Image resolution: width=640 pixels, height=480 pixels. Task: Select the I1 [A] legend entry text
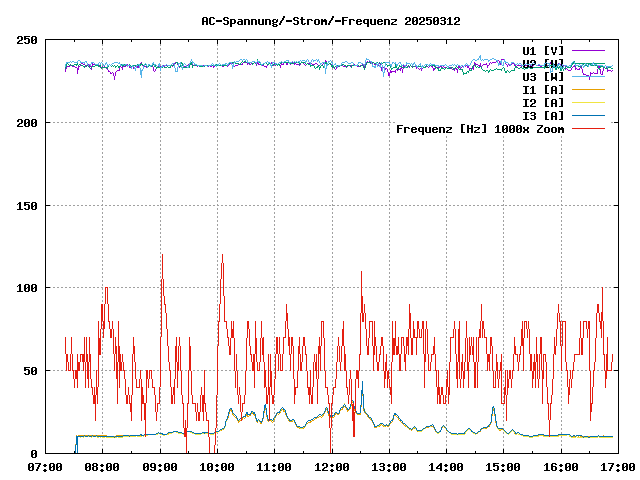543,89
